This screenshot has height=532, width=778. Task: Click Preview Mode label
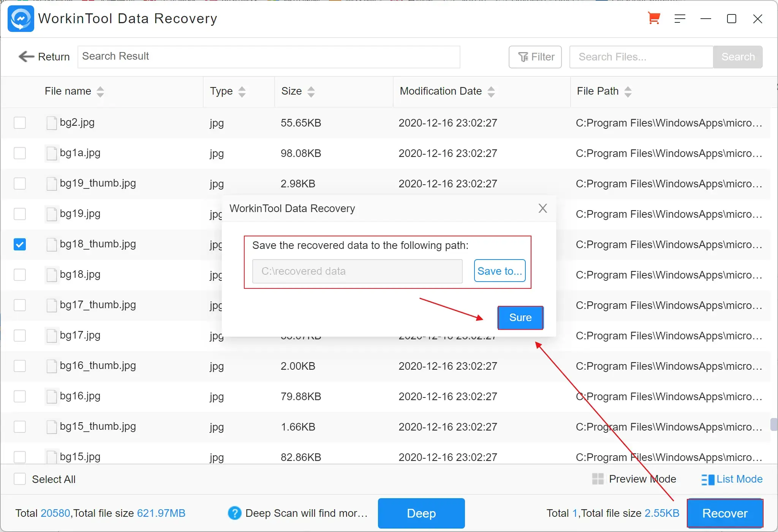pos(642,479)
